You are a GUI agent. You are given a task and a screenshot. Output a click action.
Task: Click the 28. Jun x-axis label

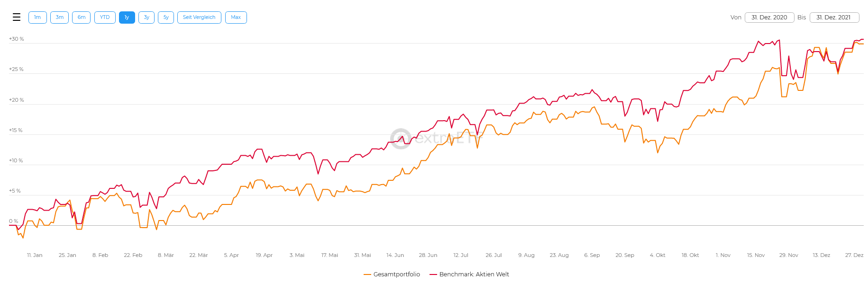[x=428, y=255]
